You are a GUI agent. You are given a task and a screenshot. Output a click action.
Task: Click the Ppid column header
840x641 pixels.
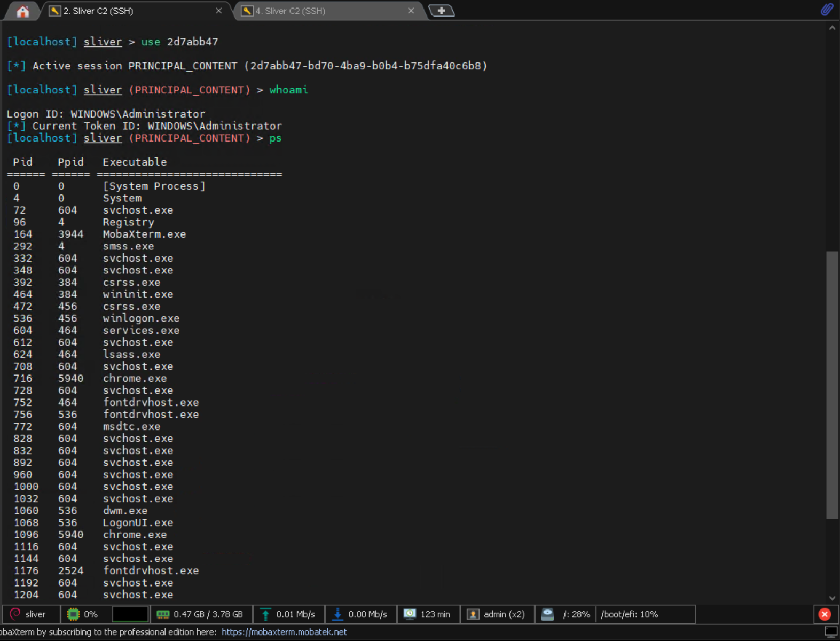pyautogui.click(x=70, y=162)
